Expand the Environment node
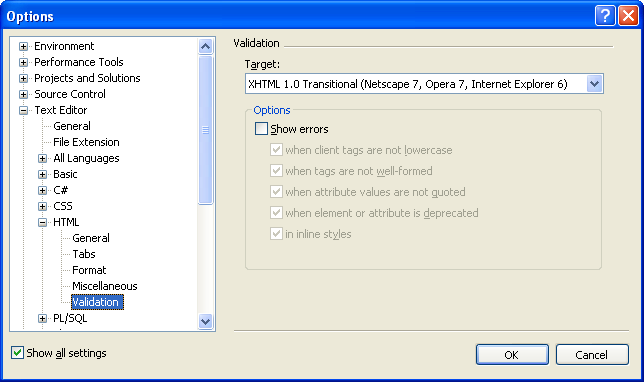The height and width of the screenshot is (382, 644). 23,46
